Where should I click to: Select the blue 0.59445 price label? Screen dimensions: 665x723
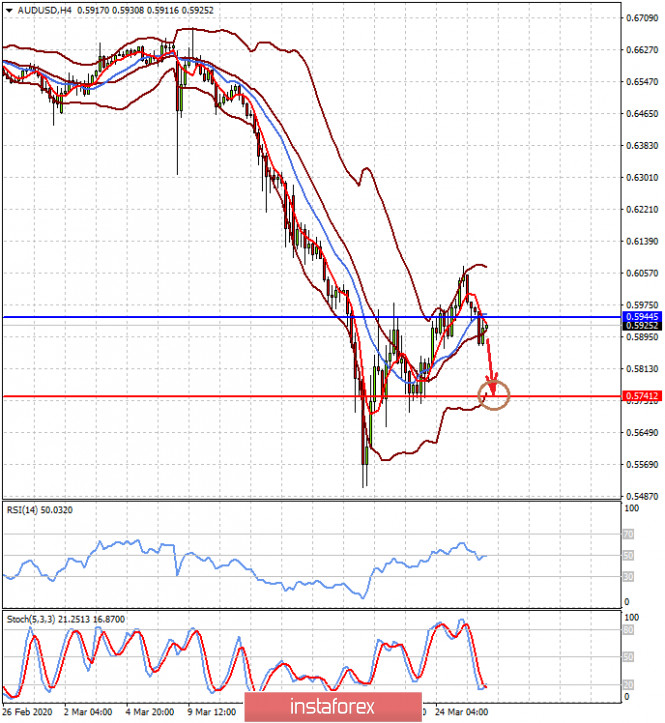click(x=642, y=317)
